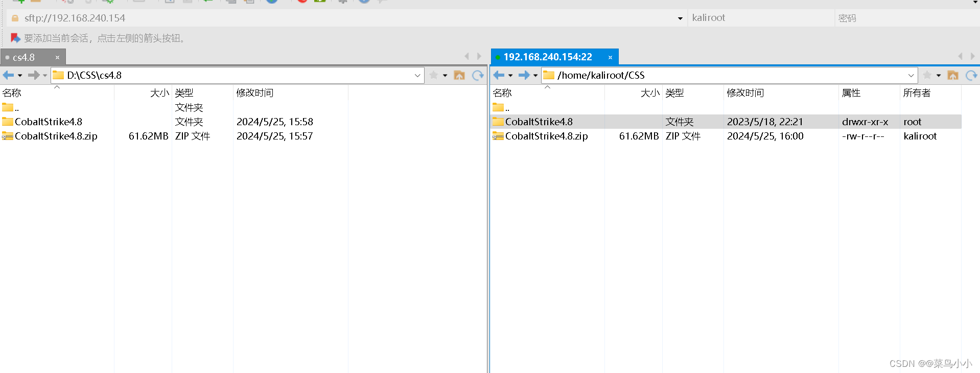
Task: Expand local forward-history dropdown arrow
Action: [45, 76]
